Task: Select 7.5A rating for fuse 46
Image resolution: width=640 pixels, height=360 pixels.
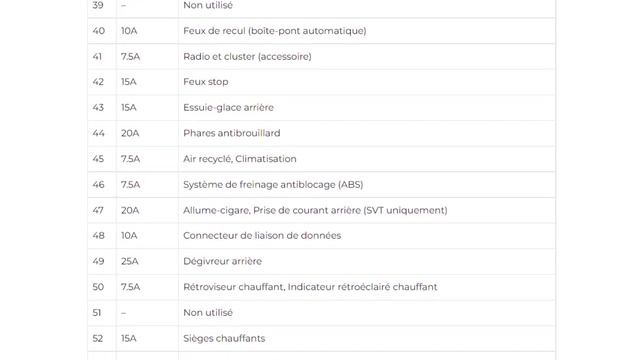Action: click(x=130, y=184)
